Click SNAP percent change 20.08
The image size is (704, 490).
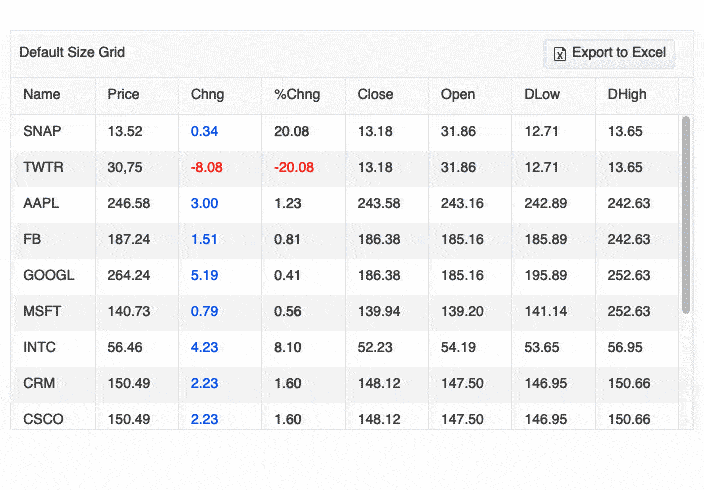(x=292, y=131)
